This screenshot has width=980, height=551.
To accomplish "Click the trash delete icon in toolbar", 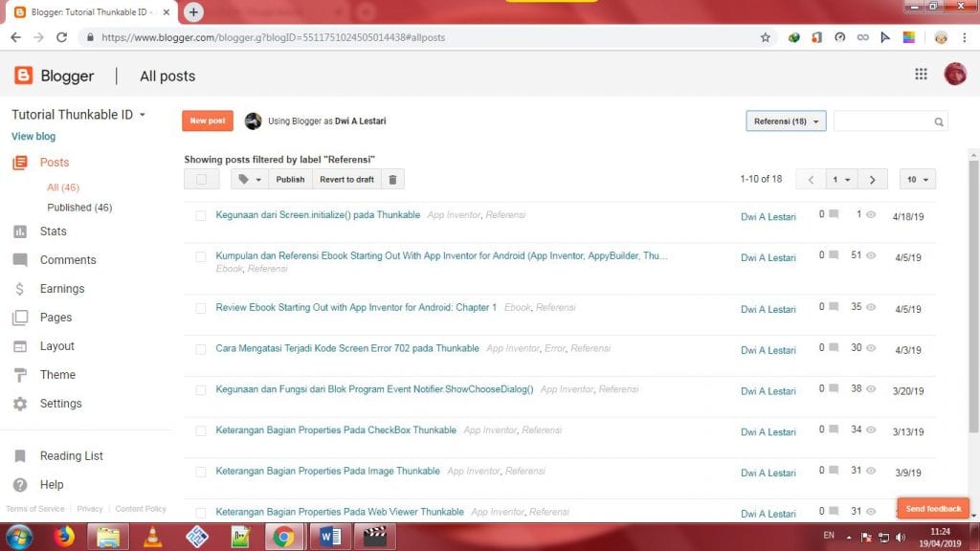I will click(x=392, y=179).
